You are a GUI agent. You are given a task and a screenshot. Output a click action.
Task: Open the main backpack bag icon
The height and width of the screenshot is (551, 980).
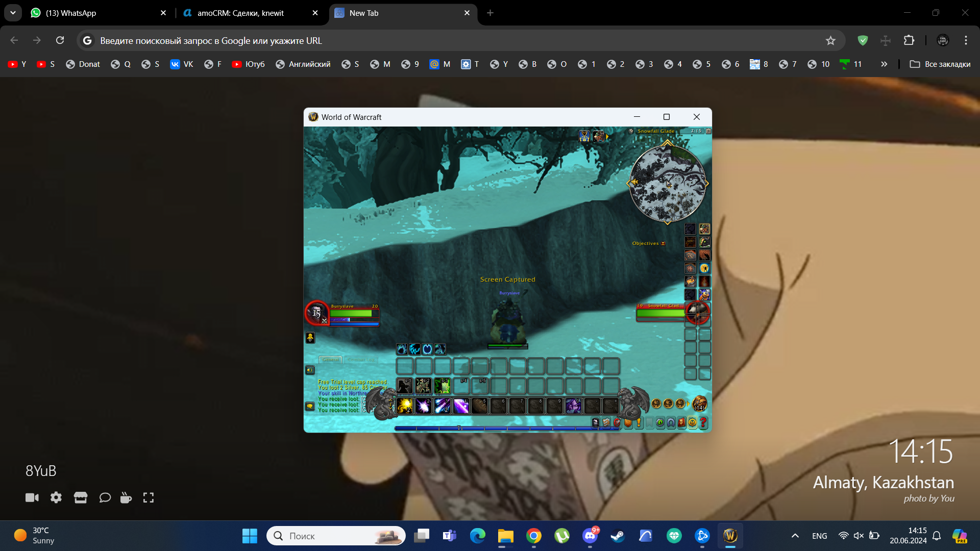tap(699, 404)
